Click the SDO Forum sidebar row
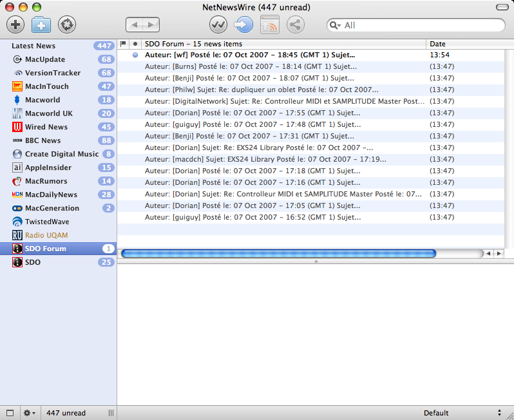Image resolution: width=514 pixels, height=420 pixels. [59, 249]
